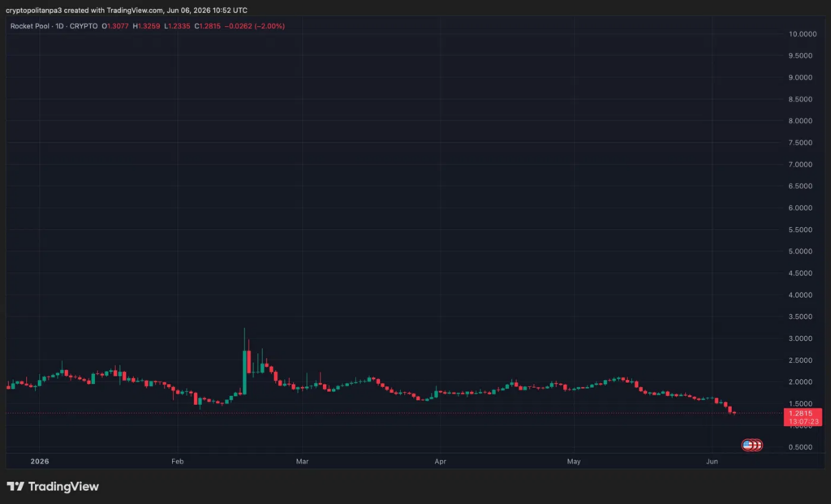
Task: Click the 6.0000 price axis label
Action: (800, 208)
